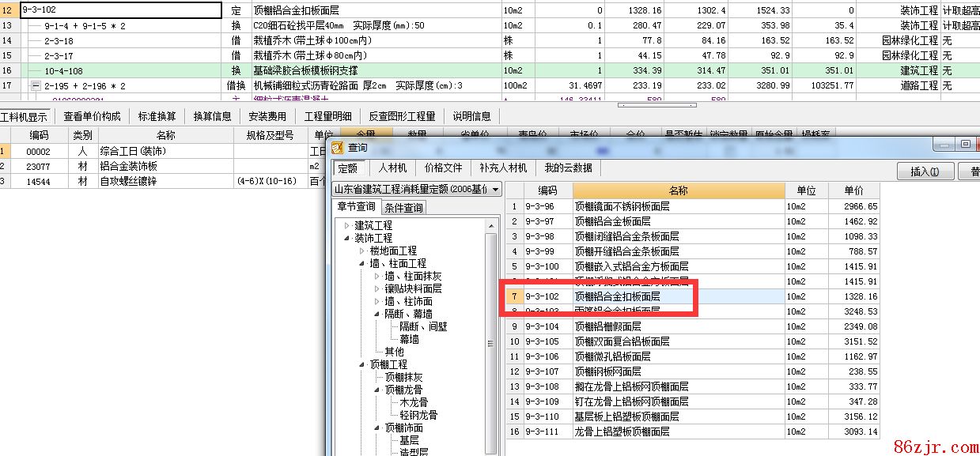
Task: Expand the 建筑工程 tree node
Action: (346, 226)
